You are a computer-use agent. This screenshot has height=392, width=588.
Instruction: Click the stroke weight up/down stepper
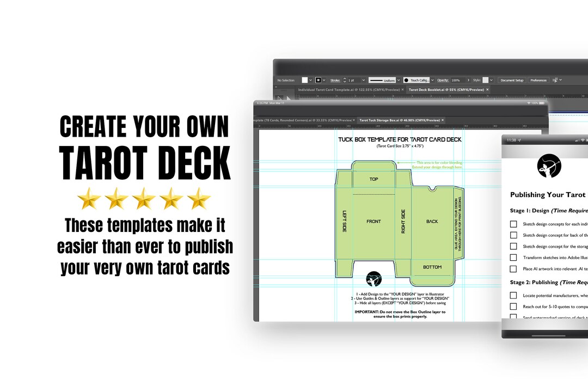(345, 80)
